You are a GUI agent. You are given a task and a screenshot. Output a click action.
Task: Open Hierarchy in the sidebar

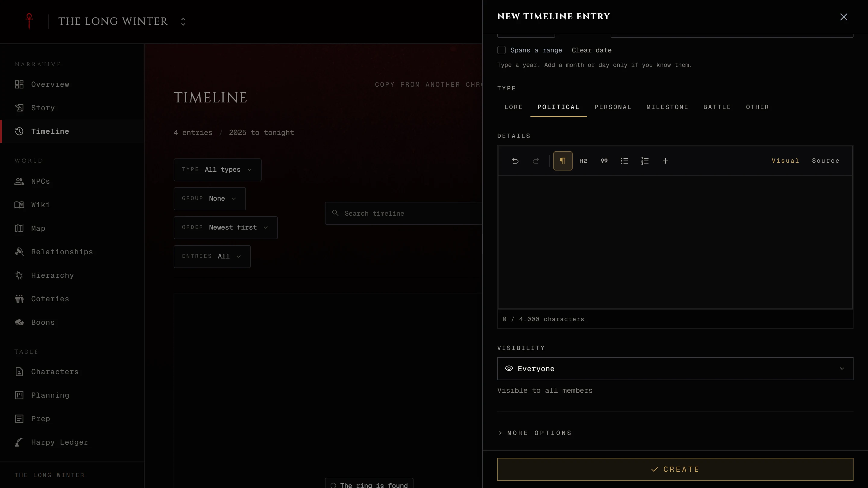pyautogui.click(x=72, y=276)
